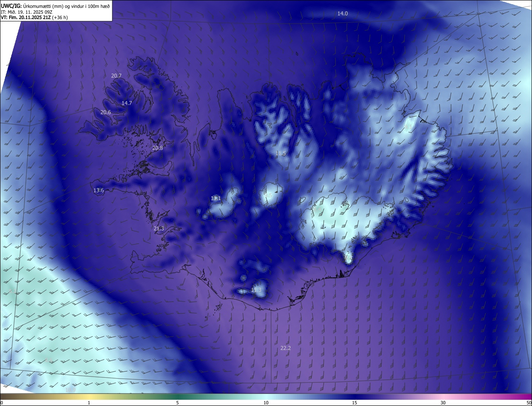The image size is (532, 406).
Task: Click the 10 tick label on the color scale
Action: 266,403
